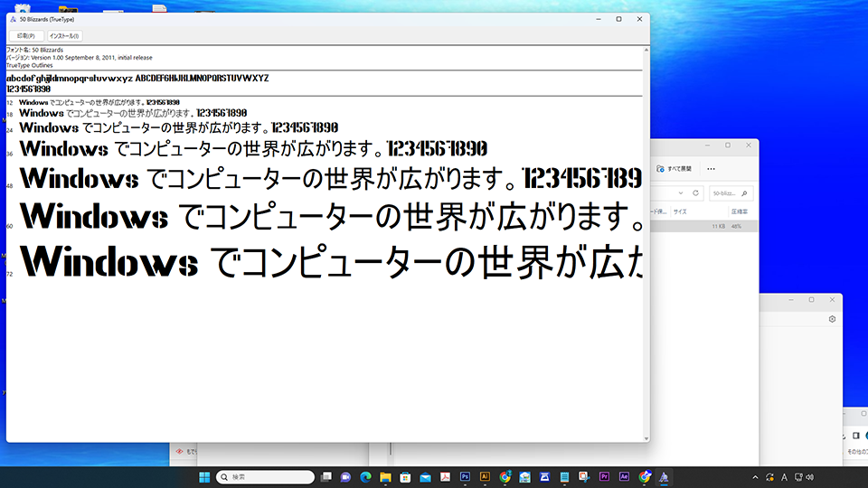The width and height of the screenshot is (868, 488).
Task: Open Photoshop from the taskbar
Action: pos(466,476)
